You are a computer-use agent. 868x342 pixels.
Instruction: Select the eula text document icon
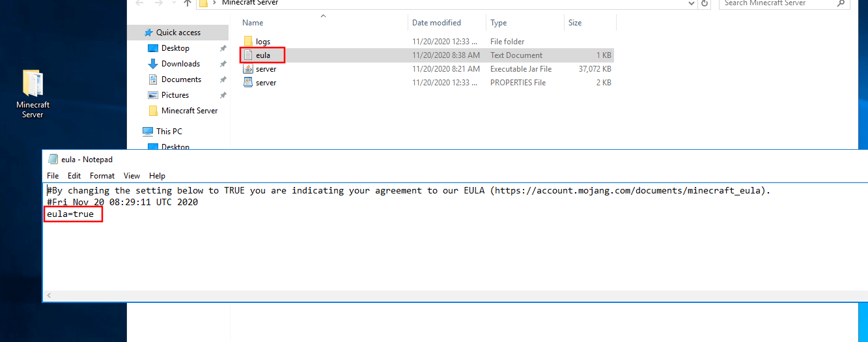click(x=248, y=55)
